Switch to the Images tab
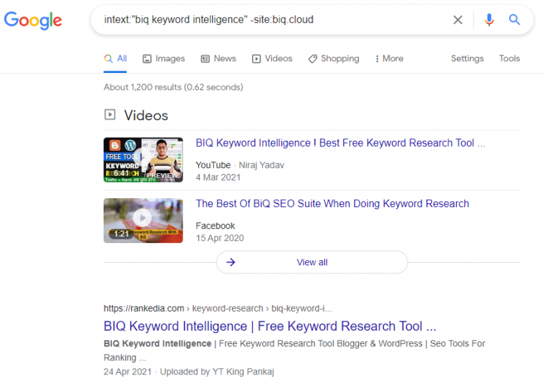The width and height of the screenshot is (543, 392). coord(164,58)
